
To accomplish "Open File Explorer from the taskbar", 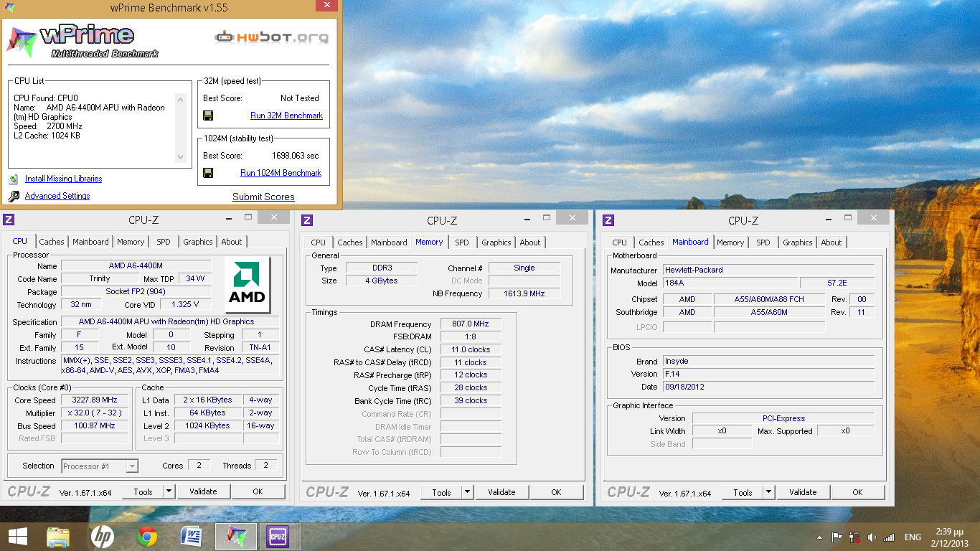I will [58, 537].
